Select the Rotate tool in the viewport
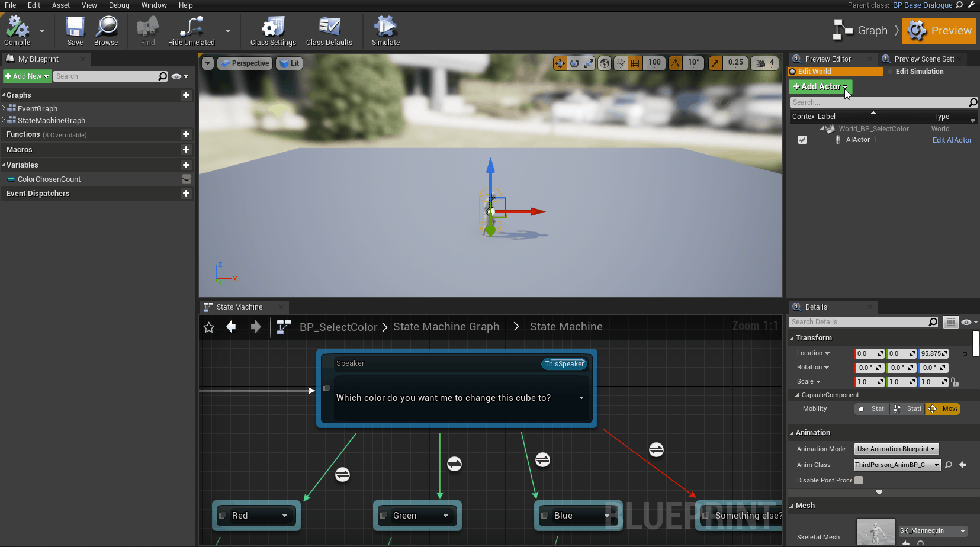980x547 pixels. (x=574, y=63)
